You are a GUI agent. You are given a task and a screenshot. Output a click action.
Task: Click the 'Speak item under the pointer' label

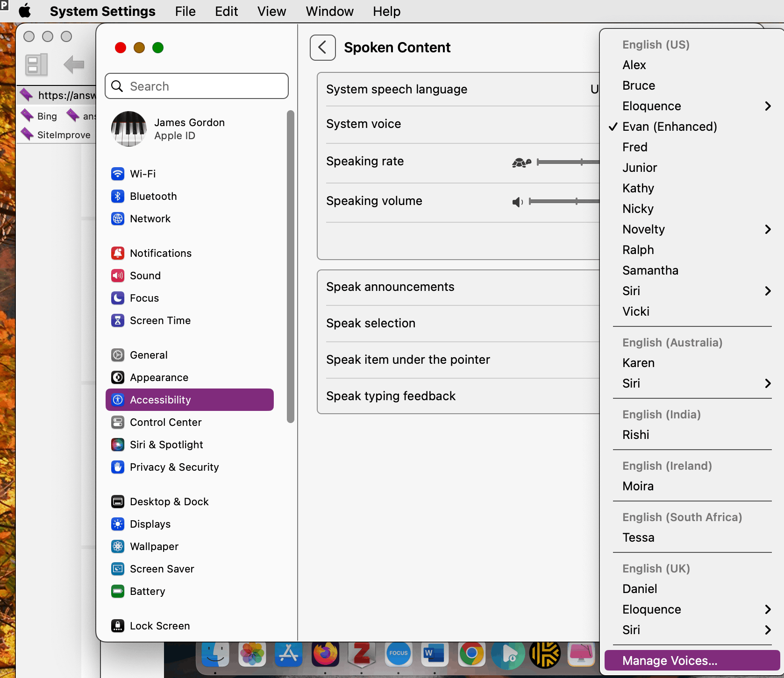(x=408, y=360)
